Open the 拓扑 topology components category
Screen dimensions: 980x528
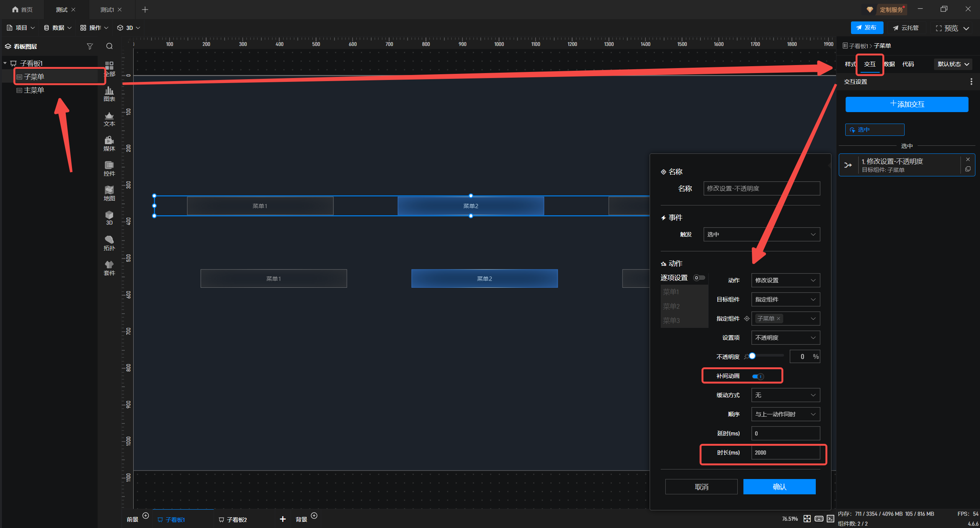[x=109, y=243]
